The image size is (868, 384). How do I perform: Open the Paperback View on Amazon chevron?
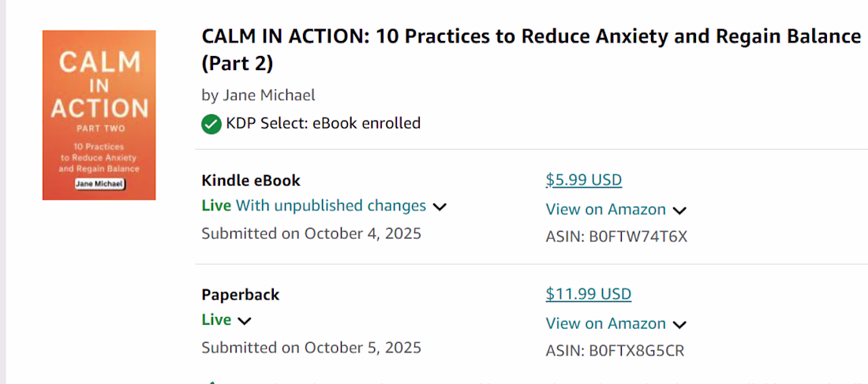pos(679,325)
